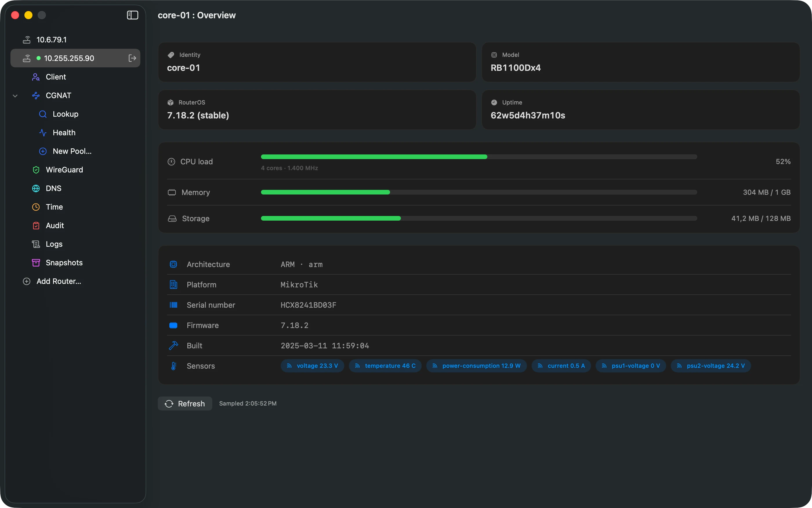Click the Platform building icon
812x508 pixels.
coord(173,285)
